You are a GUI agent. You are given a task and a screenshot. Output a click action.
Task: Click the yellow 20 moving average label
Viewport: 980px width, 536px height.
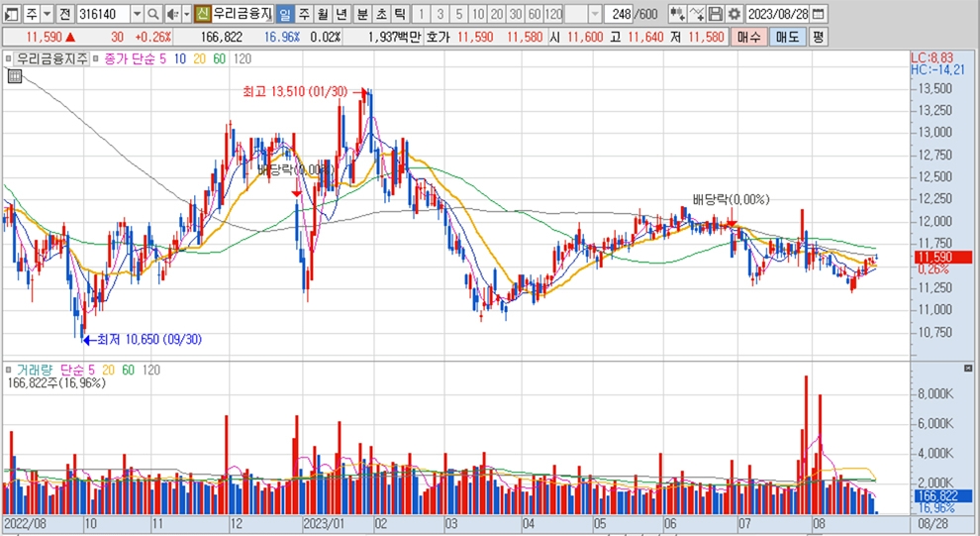click(x=197, y=58)
